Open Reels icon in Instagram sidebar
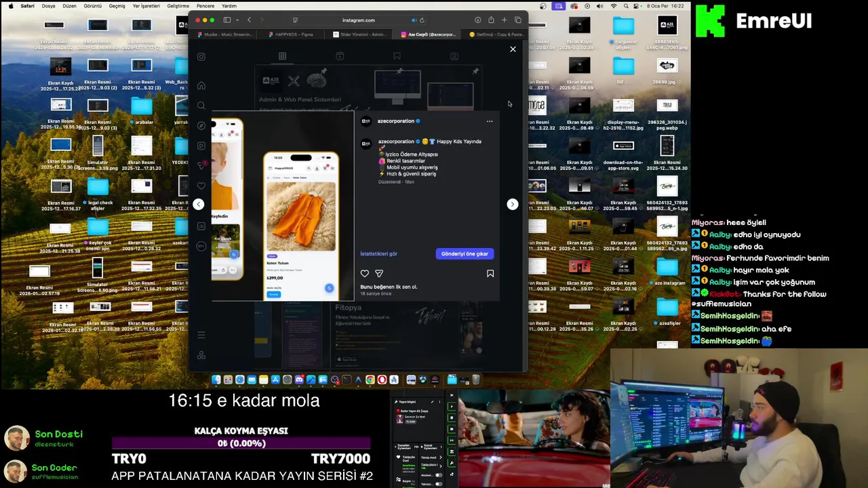Viewport: 868px width, 488px height. tap(201, 146)
